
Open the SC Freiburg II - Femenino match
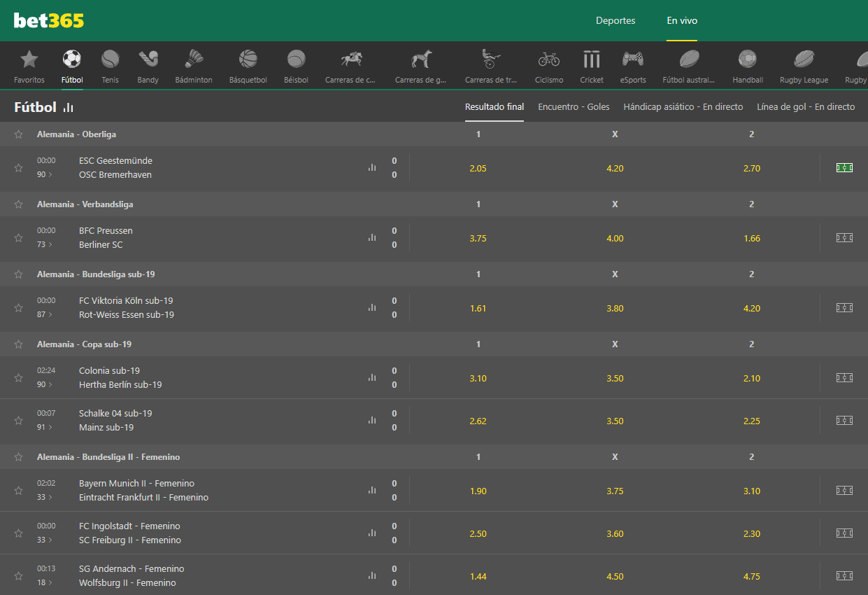130,540
